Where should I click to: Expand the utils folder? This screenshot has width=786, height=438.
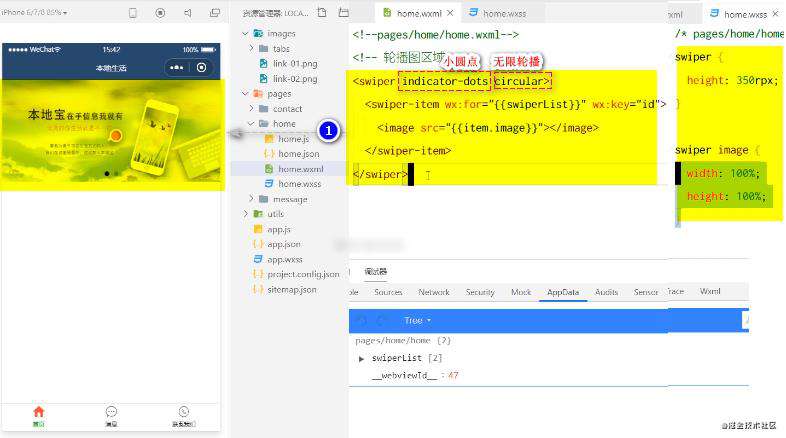click(x=245, y=214)
